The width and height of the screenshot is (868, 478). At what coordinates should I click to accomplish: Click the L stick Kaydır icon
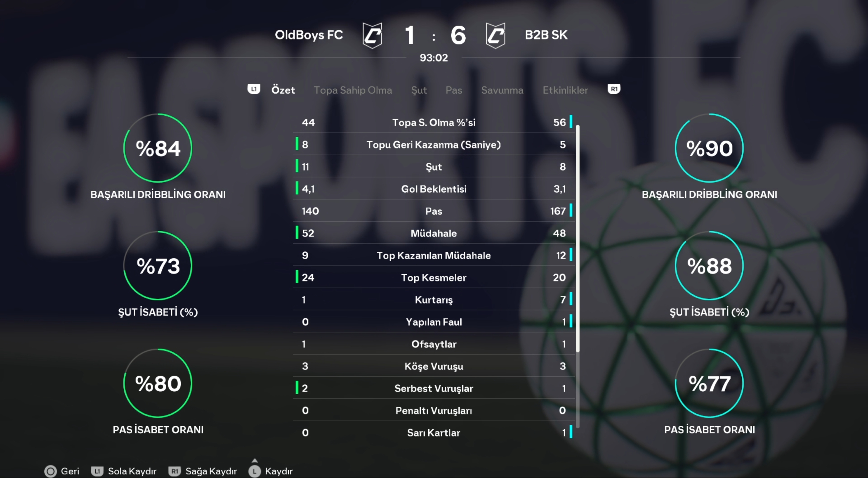(x=254, y=471)
